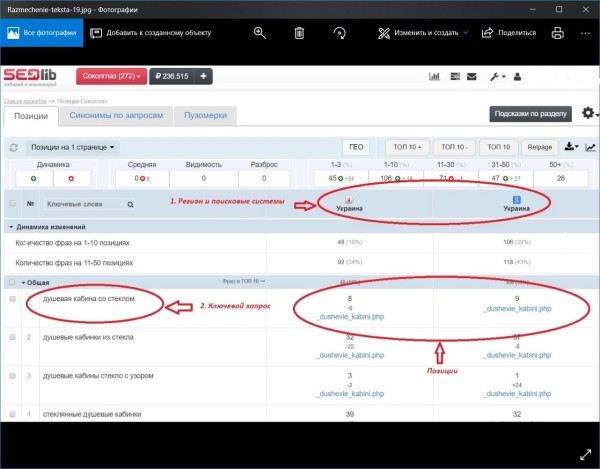Screen dimensions: 600x469
Task: Open the Пузомерки tab
Action: pos(205,116)
